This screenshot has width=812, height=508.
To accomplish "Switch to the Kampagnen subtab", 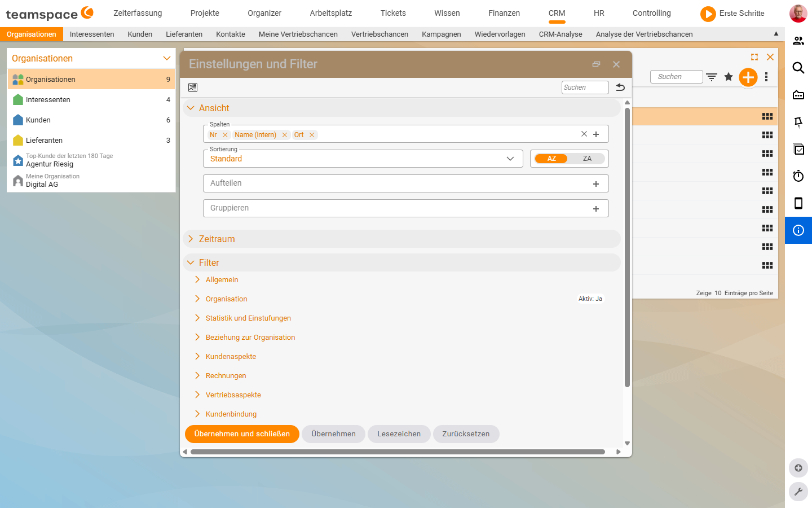I will pyautogui.click(x=442, y=34).
